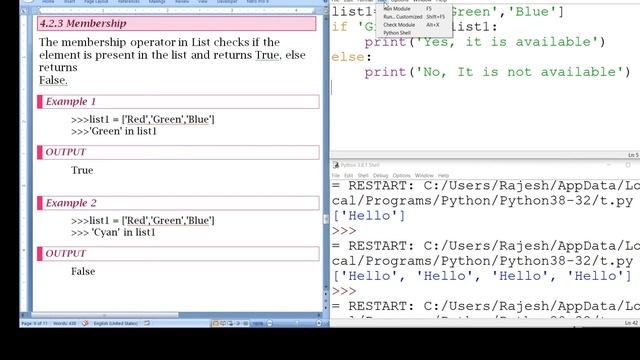Select Check Module menu entry
This screenshot has width=640, height=360.
pyautogui.click(x=413, y=25)
